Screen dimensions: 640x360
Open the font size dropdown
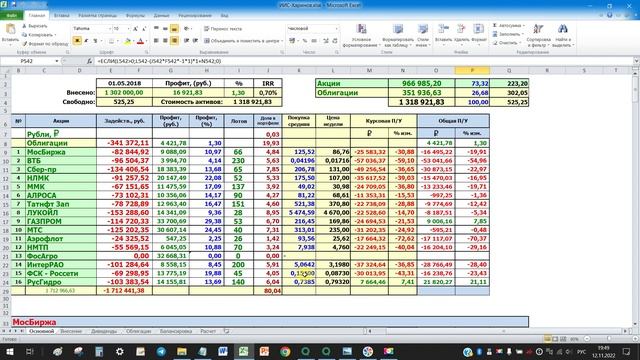pos(128,29)
